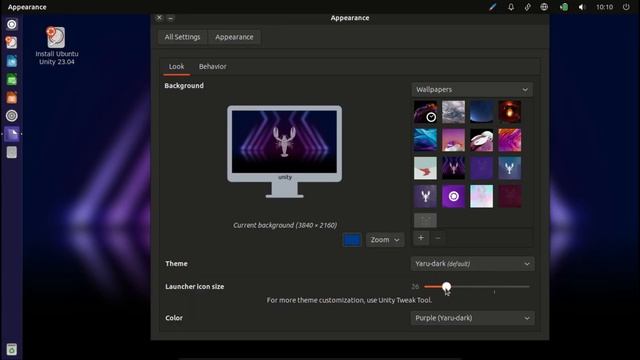Viewport: 640px width, 360px height.
Task: Click the Unity Tweak Tool hint text
Action: 349,300
